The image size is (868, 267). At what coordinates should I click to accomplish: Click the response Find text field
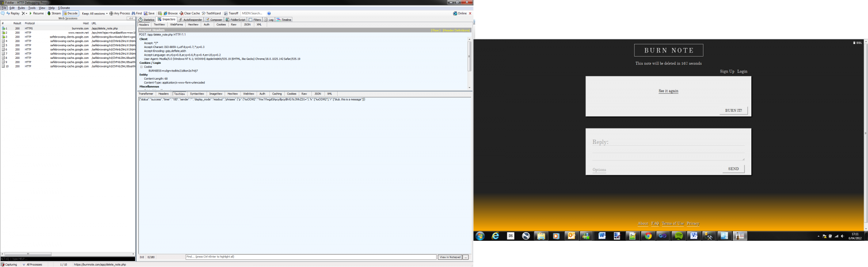point(311,257)
